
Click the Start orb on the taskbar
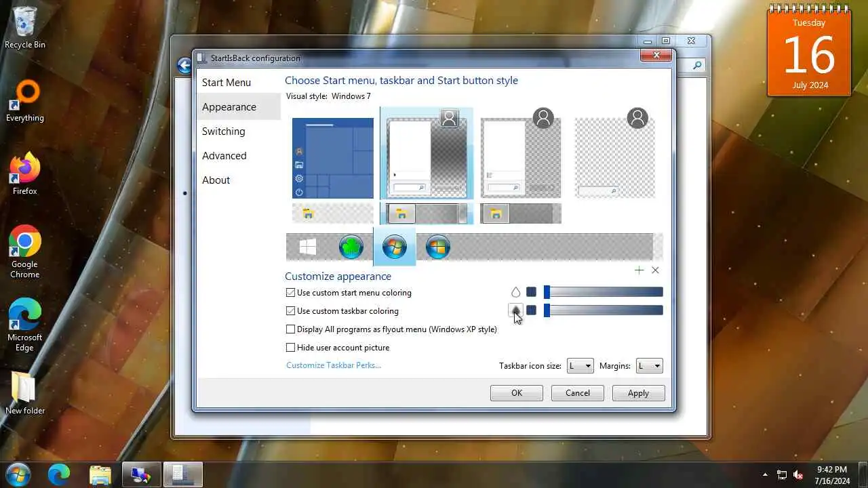click(x=18, y=474)
